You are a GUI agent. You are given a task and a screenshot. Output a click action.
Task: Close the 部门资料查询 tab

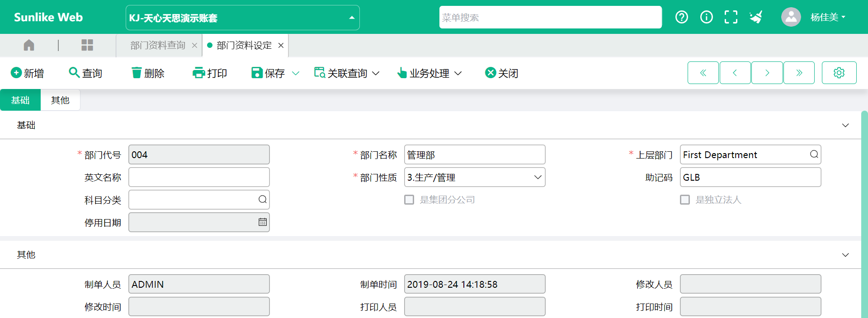point(194,46)
